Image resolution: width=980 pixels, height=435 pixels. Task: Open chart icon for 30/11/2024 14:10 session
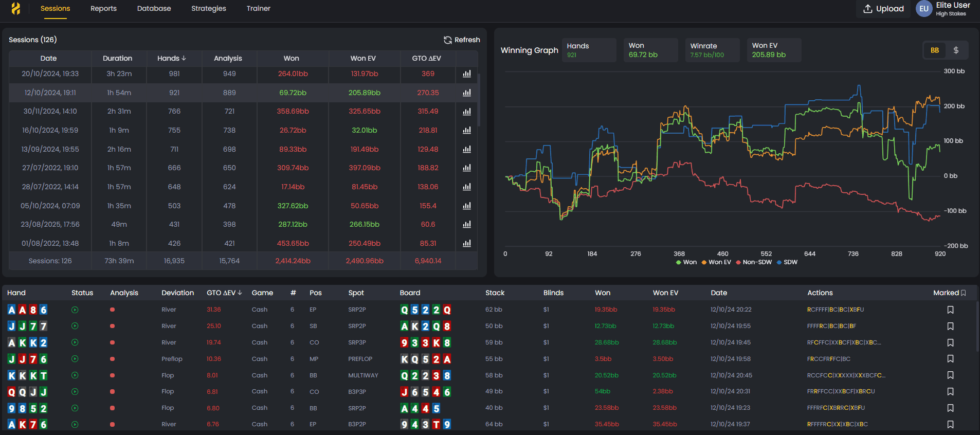[x=467, y=112]
